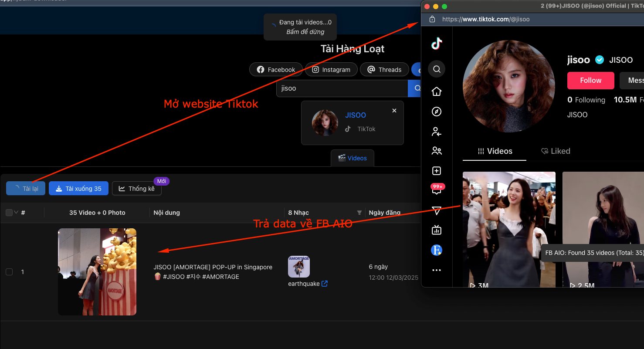
Task: Open the Videos tab on TikTok profile
Action: tap(495, 151)
